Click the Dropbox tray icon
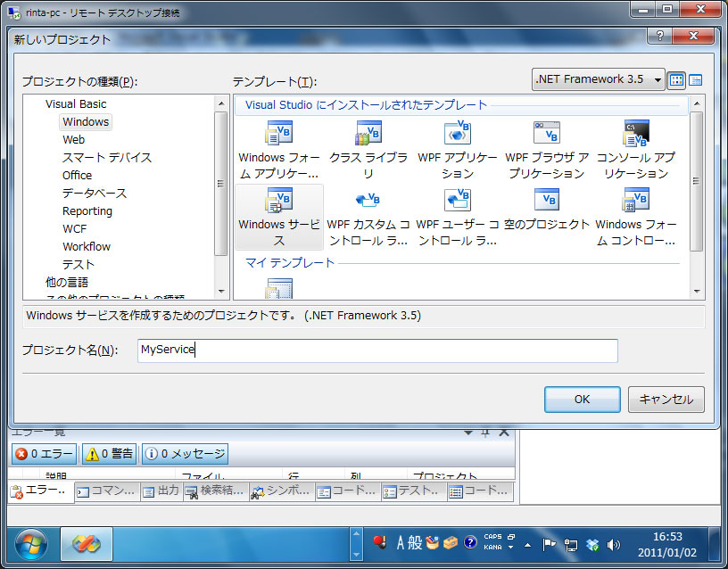The image size is (728, 569). point(592,545)
